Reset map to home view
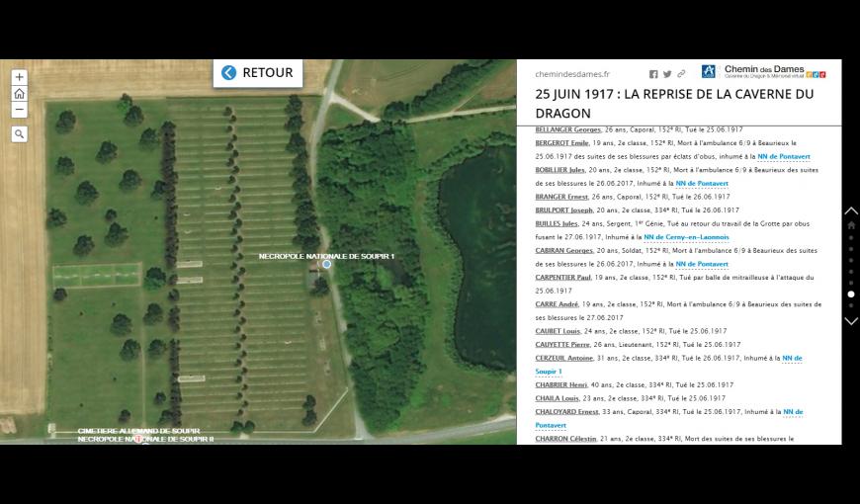This screenshot has height=504, width=860. click(20, 94)
